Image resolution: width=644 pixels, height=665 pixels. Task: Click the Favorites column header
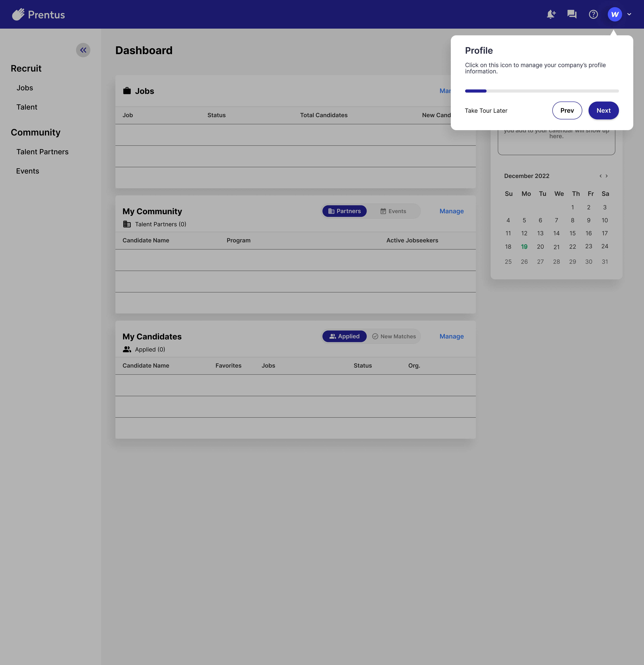click(228, 366)
